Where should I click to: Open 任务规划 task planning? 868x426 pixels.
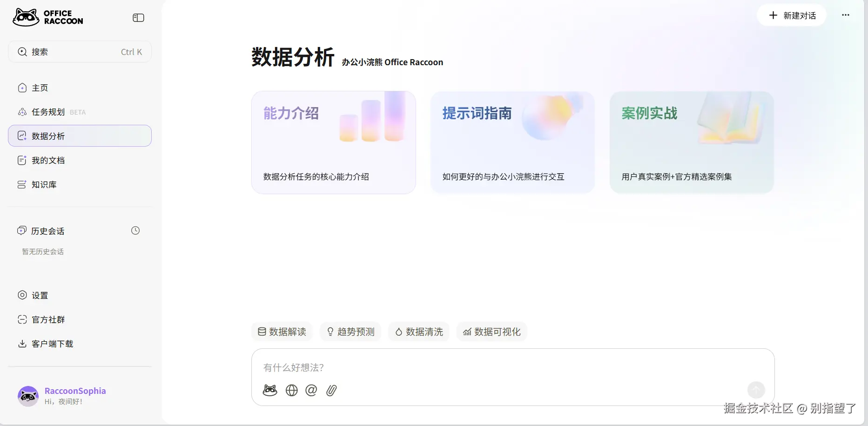tap(80, 112)
